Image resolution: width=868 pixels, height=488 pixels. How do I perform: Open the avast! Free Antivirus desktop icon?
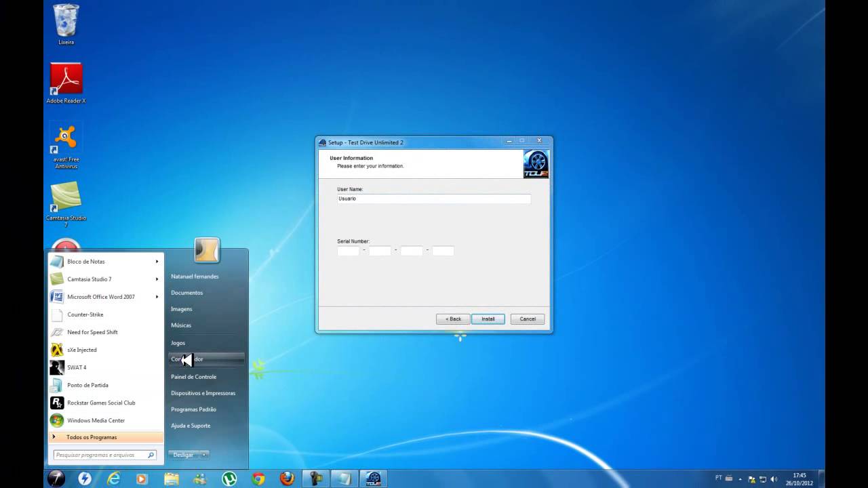tap(66, 146)
